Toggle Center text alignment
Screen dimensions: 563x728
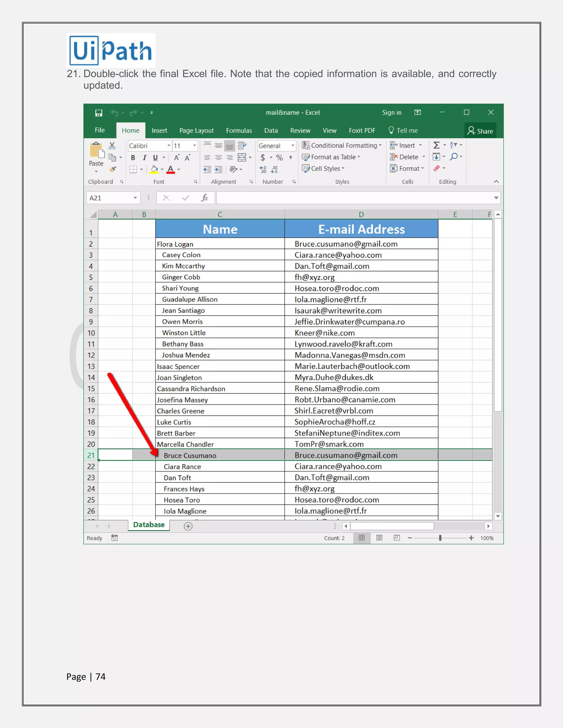(x=219, y=158)
